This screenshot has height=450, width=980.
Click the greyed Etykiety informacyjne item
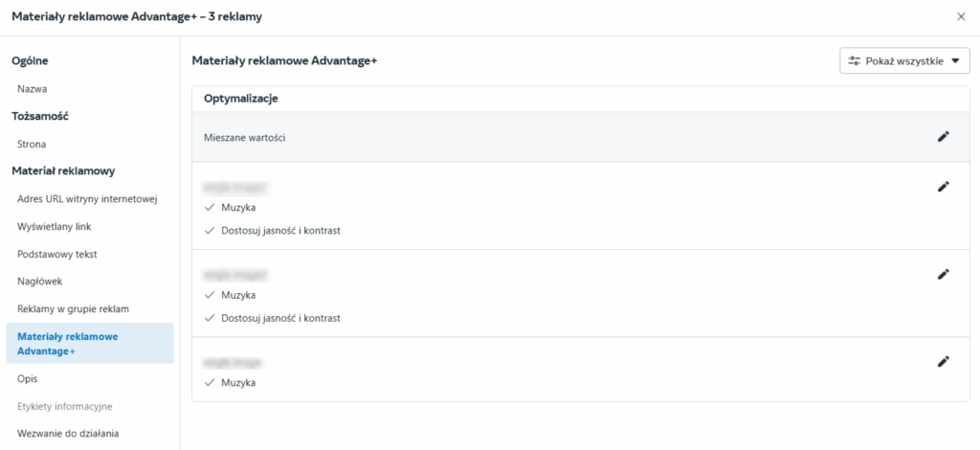[x=65, y=406]
